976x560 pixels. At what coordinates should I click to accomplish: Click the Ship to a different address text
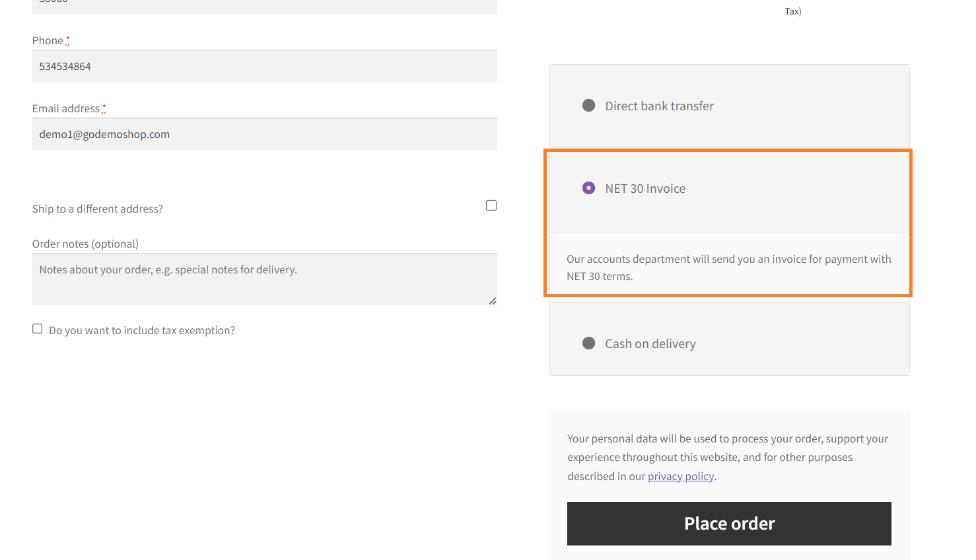[98, 209]
